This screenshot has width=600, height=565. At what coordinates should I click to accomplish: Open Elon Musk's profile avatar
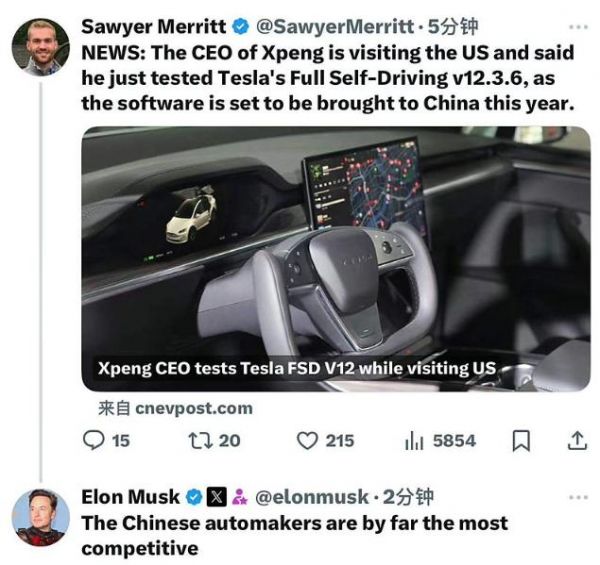click(41, 517)
